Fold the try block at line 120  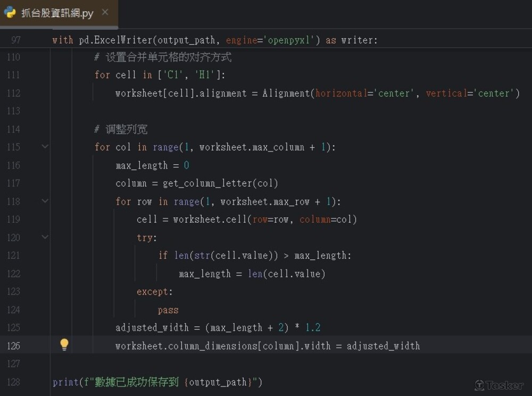pyautogui.click(x=45, y=237)
